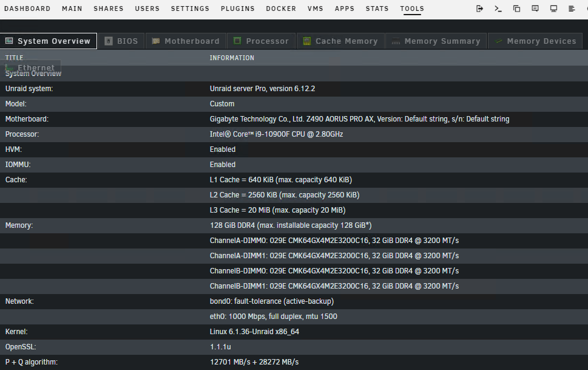Open the Docker menu item
This screenshot has height=370, width=588.
pos(281,9)
